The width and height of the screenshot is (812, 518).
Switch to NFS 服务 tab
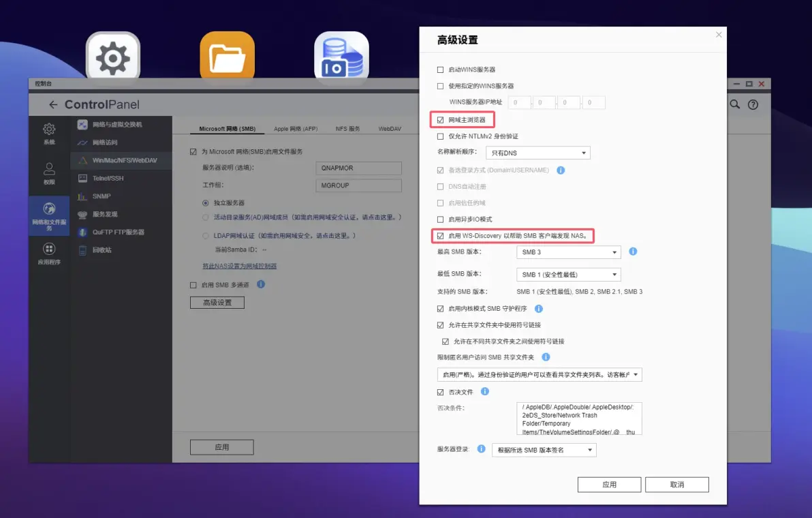click(347, 128)
